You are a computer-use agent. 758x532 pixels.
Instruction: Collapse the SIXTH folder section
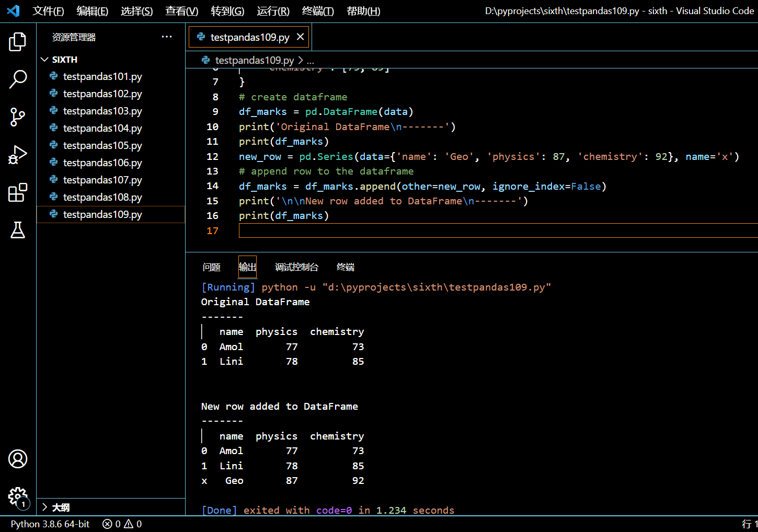(x=45, y=60)
